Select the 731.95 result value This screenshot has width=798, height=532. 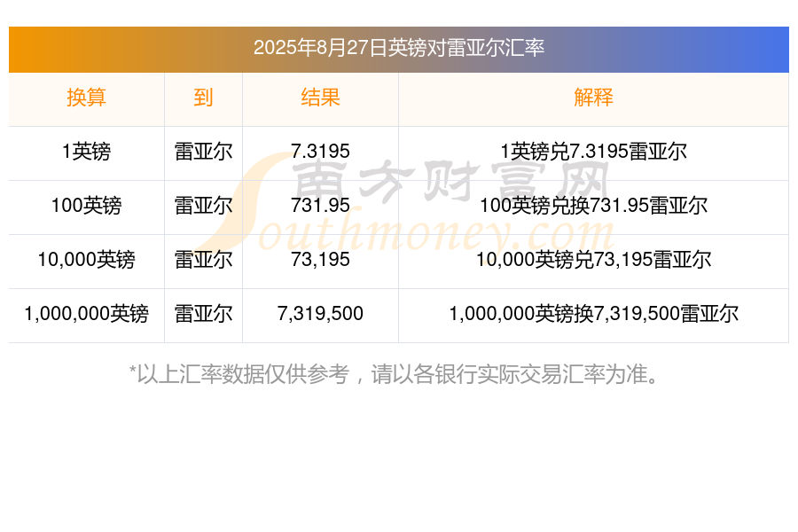click(320, 205)
